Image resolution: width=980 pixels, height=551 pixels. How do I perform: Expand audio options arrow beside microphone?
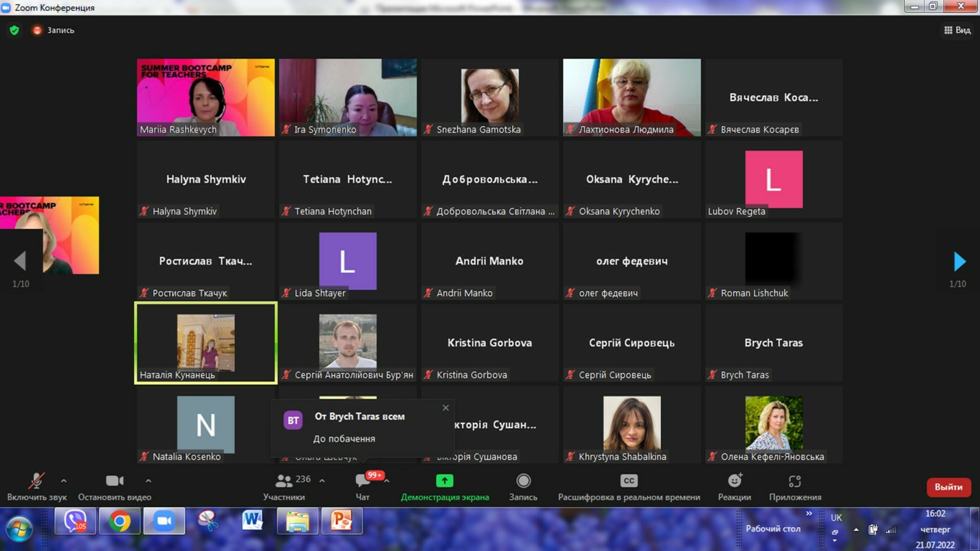[x=64, y=481]
